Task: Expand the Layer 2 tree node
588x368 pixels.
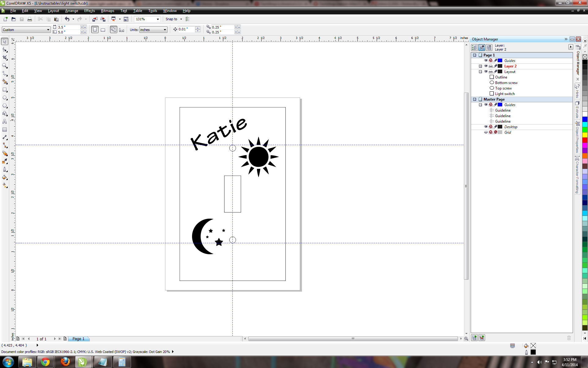Action: tap(480, 66)
